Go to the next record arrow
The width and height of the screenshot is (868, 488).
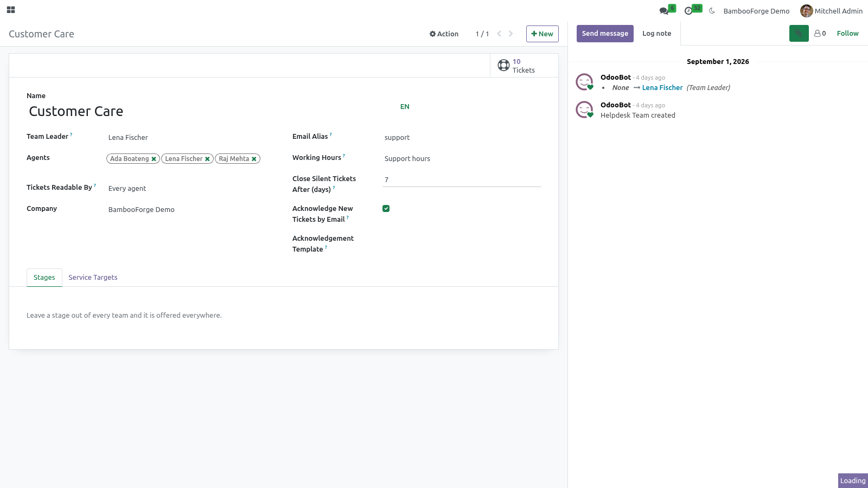pyautogui.click(x=510, y=34)
